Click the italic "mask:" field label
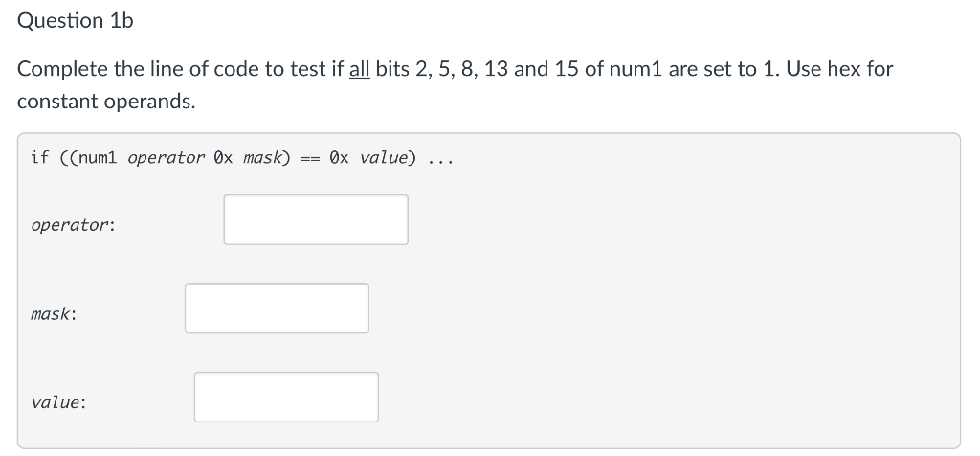 (54, 314)
